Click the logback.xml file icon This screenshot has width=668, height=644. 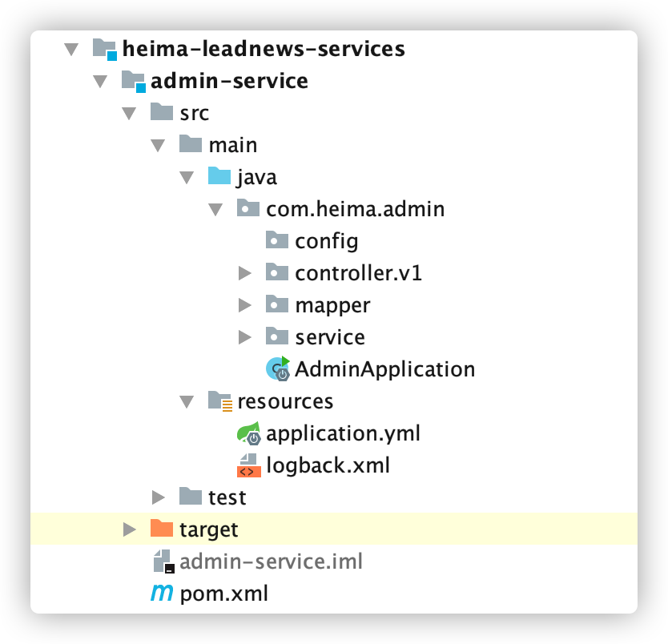pyautogui.click(x=249, y=465)
